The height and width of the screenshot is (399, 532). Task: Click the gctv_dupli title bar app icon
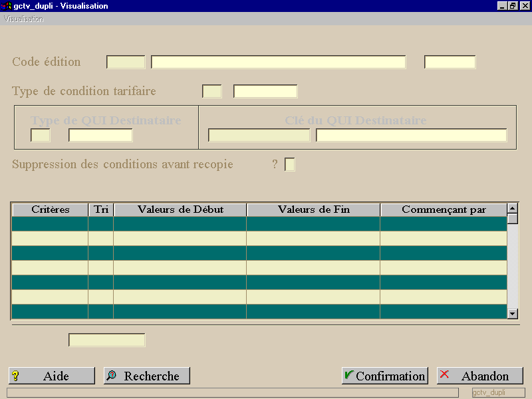pyautogui.click(x=7, y=6)
